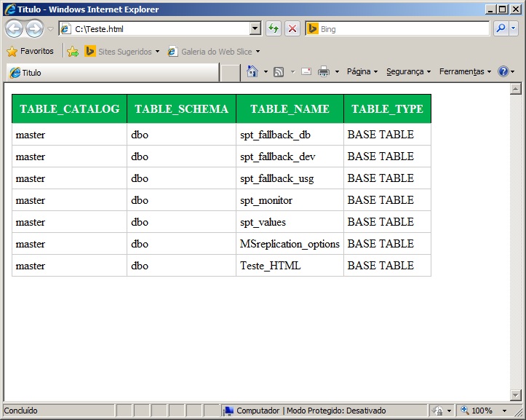Open the Segurança menu

click(408, 71)
